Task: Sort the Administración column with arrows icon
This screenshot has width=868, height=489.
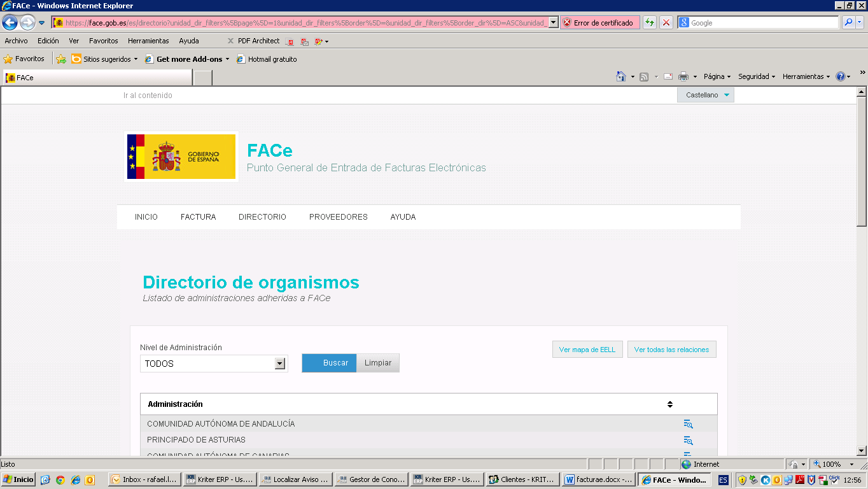Action: coord(670,404)
